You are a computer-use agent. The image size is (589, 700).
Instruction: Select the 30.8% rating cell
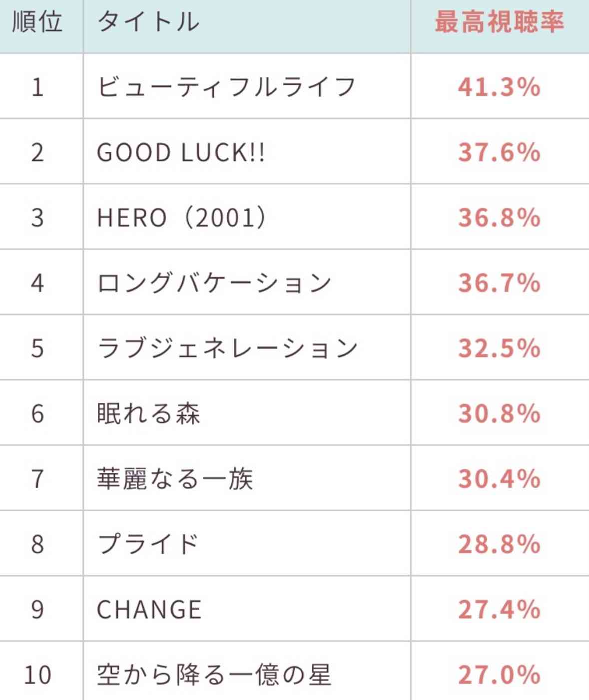[x=499, y=413]
